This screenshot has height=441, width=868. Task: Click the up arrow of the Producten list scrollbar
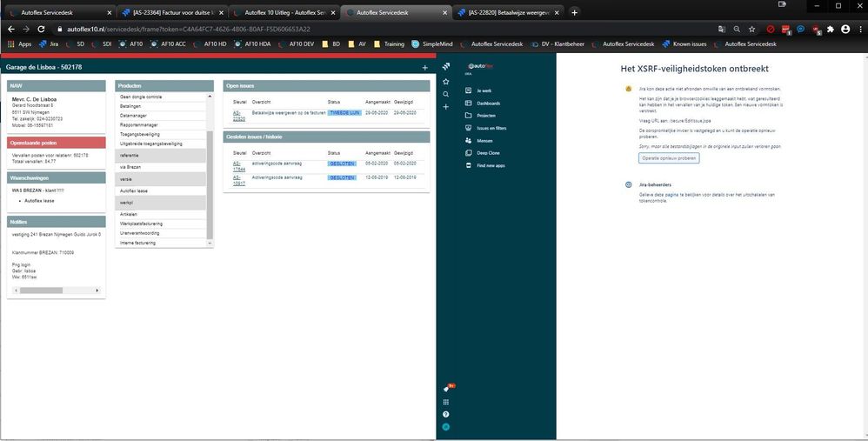pyautogui.click(x=210, y=97)
